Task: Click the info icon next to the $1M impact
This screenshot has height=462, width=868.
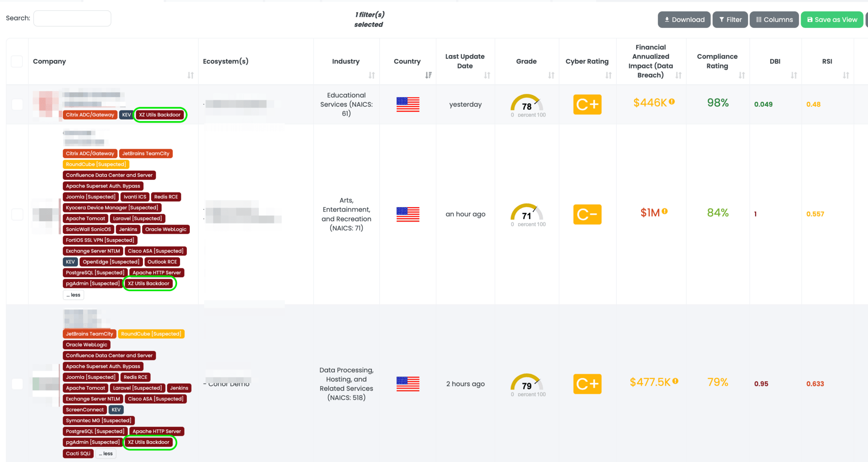Action: tap(665, 212)
